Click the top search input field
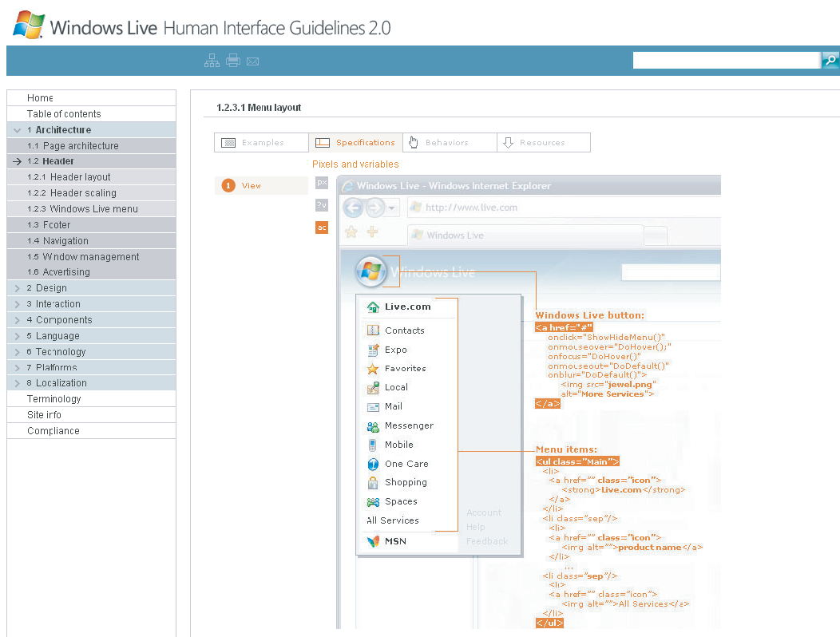The width and height of the screenshot is (840, 637). 727,61
